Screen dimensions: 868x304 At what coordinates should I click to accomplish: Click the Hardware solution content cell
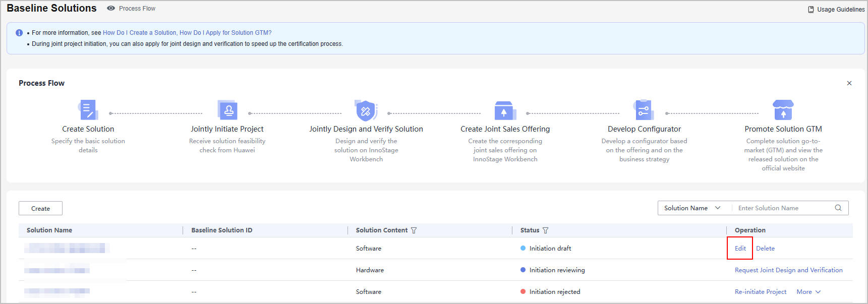(370, 270)
